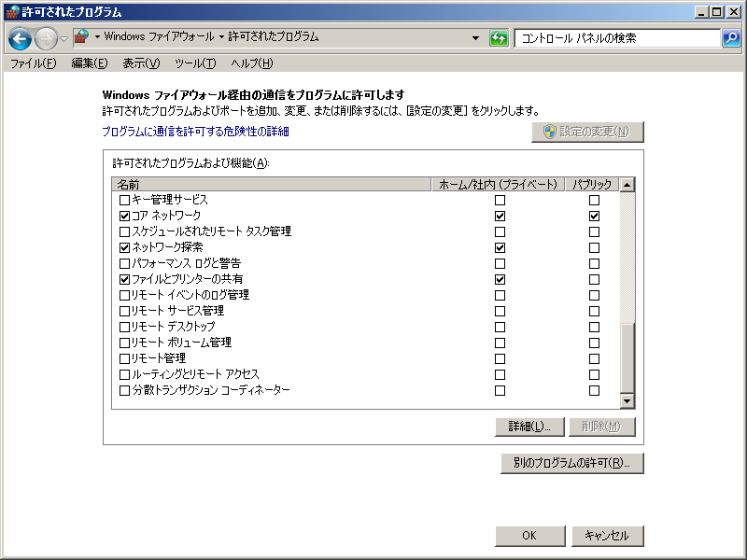Check リモート デスクトップ public checkbox
The width and height of the screenshot is (747, 560).
[594, 328]
